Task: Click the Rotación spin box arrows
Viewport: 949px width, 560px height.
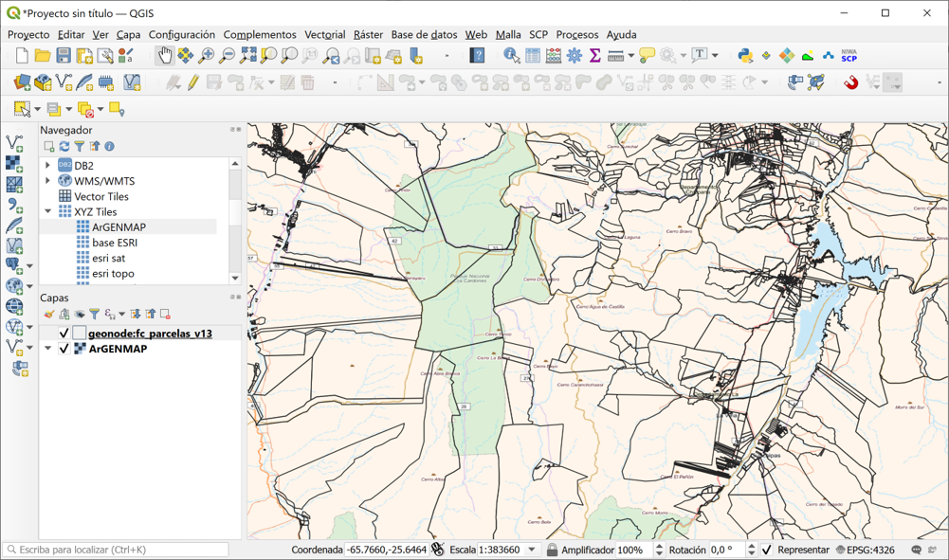Action: pyautogui.click(x=751, y=550)
